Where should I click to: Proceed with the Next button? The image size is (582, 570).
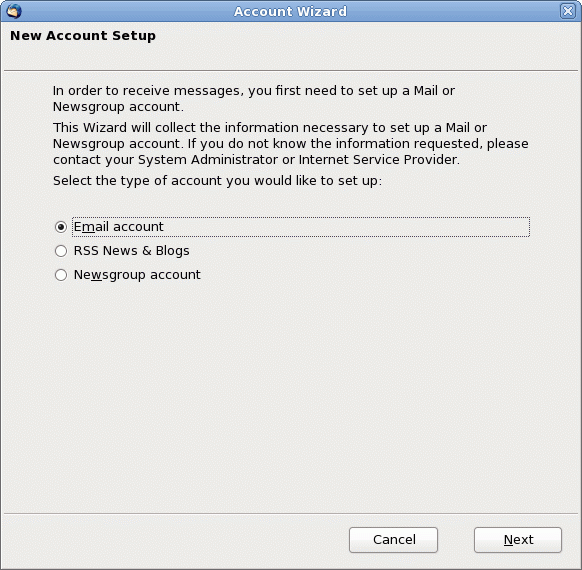(518, 540)
